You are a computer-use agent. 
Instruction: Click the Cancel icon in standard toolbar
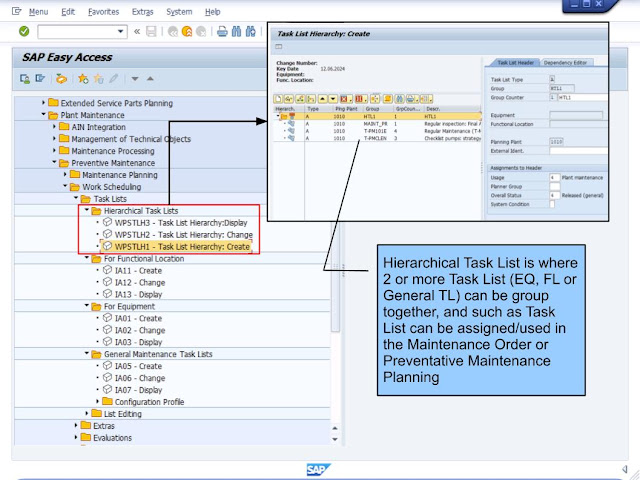pos(201,31)
